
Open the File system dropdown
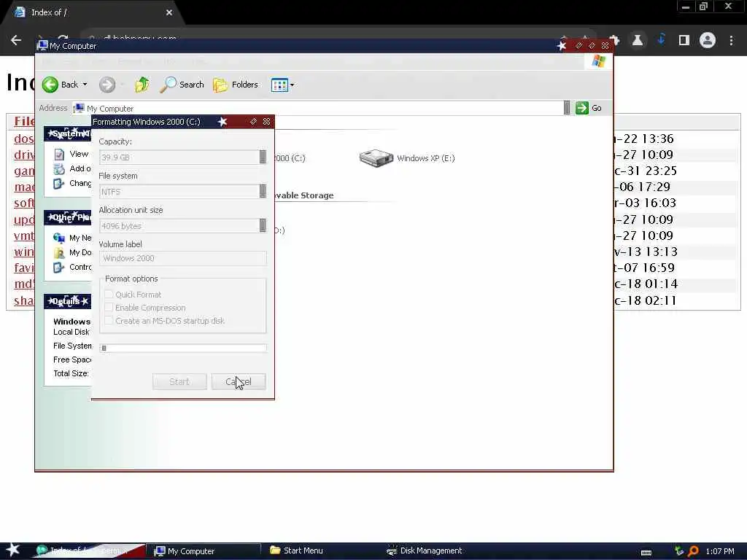pyautogui.click(x=263, y=192)
